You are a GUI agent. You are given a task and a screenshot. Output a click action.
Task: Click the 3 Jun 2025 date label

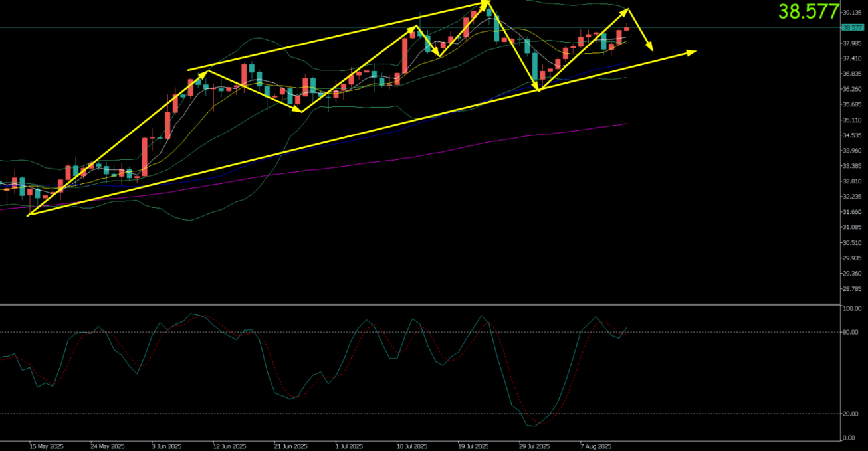[x=168, y=446]
